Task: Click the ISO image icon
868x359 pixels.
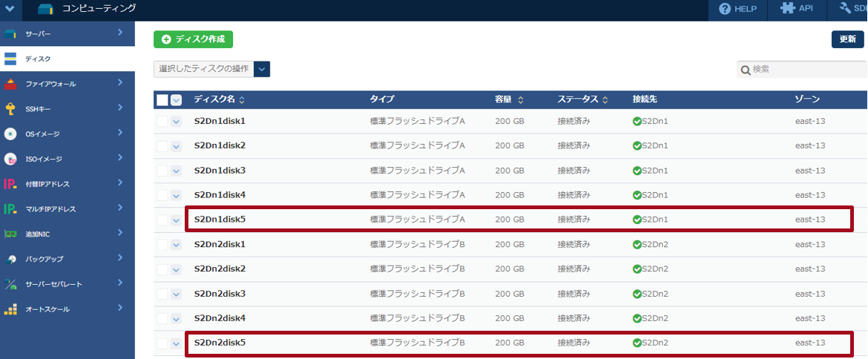Action: [10, 159]
